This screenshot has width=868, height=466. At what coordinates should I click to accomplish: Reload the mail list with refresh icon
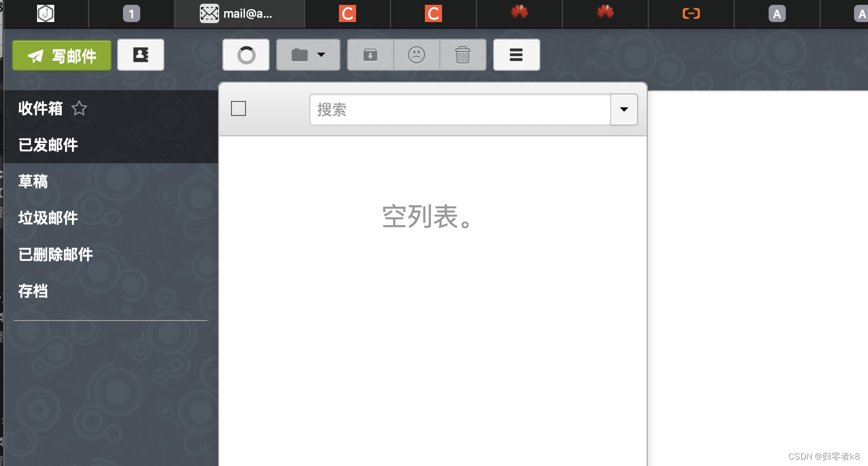246,55
